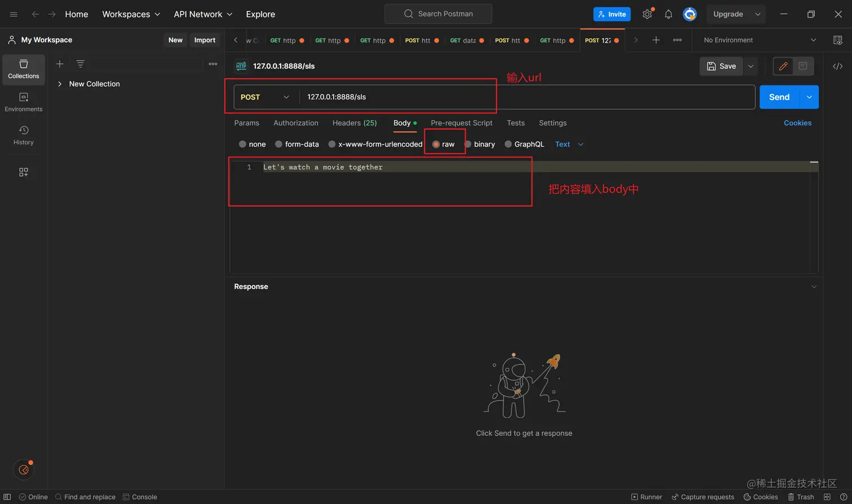
Task: Open the GET data request tab
Action: coord(467,40)
